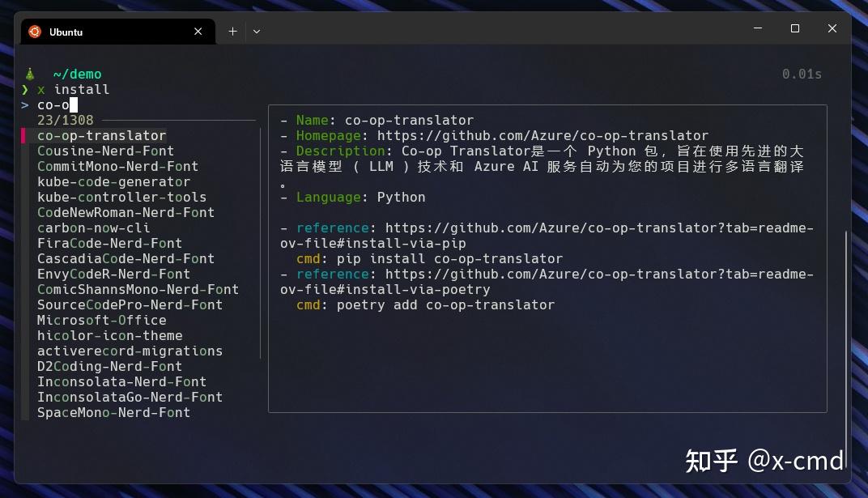Select the Ubuntu tab
This screenshot has width=868, height=498.
click(x=118, y=32)
